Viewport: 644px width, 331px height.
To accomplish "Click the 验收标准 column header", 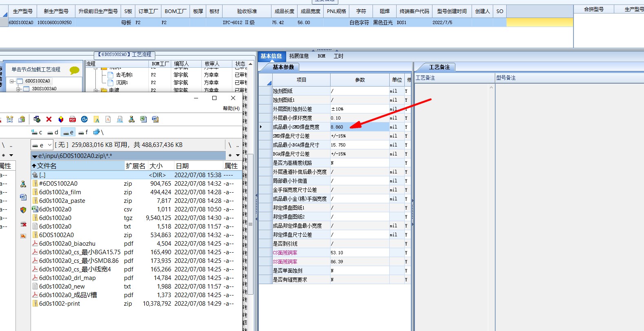I will [247, 11].
